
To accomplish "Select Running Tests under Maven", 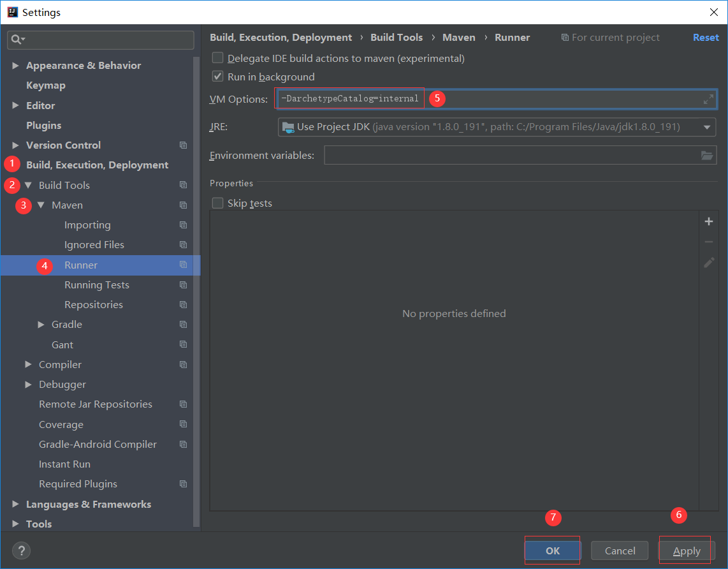I will 96,285.
